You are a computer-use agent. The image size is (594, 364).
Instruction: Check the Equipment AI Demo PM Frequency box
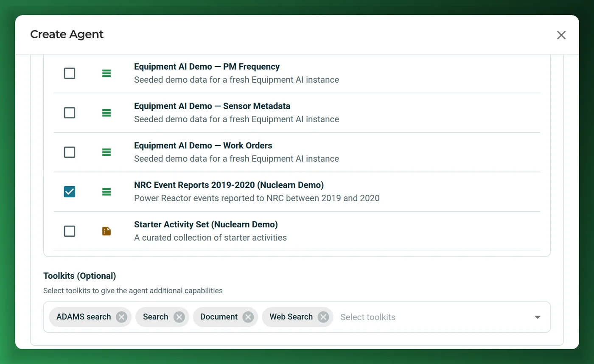pos(70,73)
